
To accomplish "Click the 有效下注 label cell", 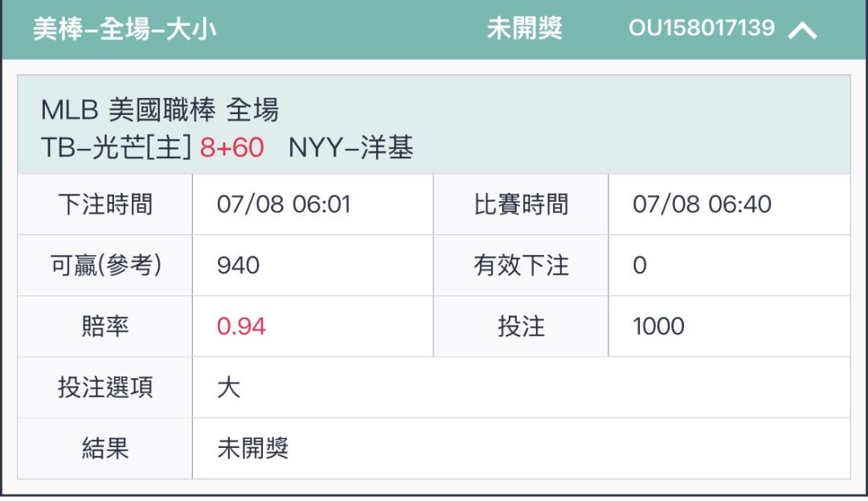I will tap(521, 265).
